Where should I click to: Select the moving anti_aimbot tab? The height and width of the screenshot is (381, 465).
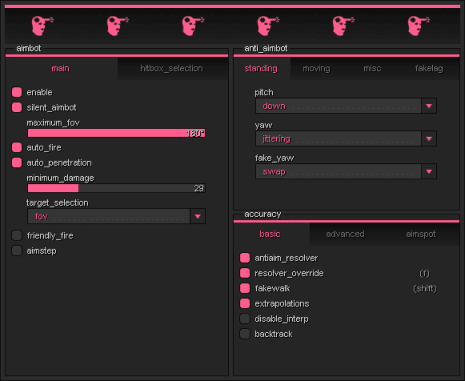point(316,68)
